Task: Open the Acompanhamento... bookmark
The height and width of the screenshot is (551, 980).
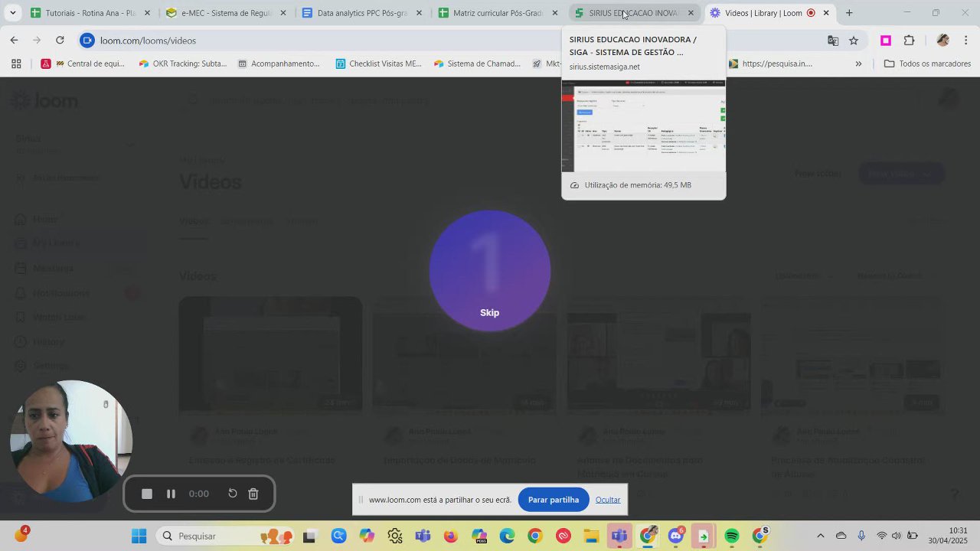Action: [x=279, y=64]
